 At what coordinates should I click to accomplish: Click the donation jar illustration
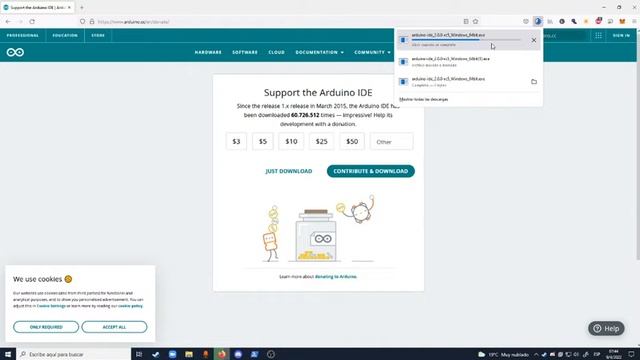315,236
